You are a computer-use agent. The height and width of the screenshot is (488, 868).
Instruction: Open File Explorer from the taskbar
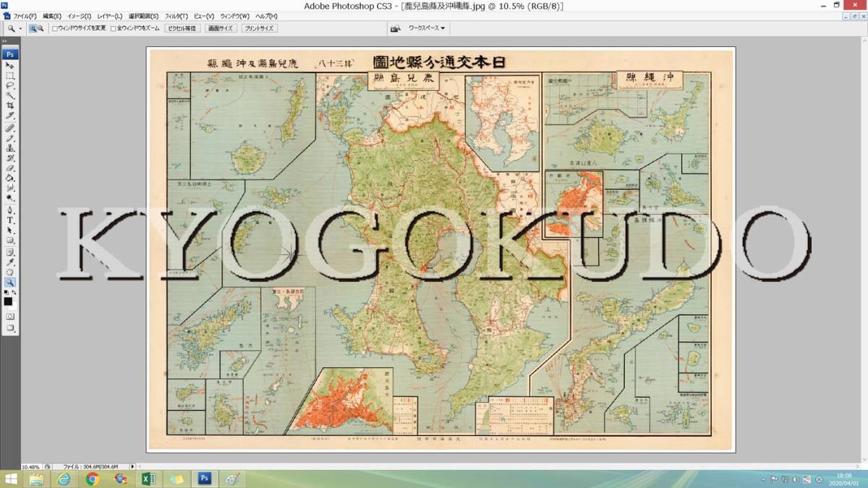point(36,479)
